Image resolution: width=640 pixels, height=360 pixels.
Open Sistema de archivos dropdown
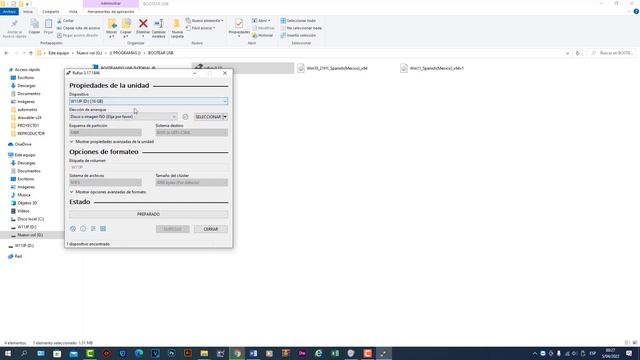click(105, 182)
